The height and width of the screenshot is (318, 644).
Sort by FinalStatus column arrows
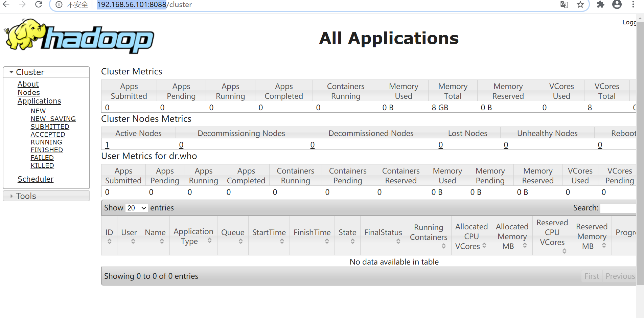tap(398, 241)
